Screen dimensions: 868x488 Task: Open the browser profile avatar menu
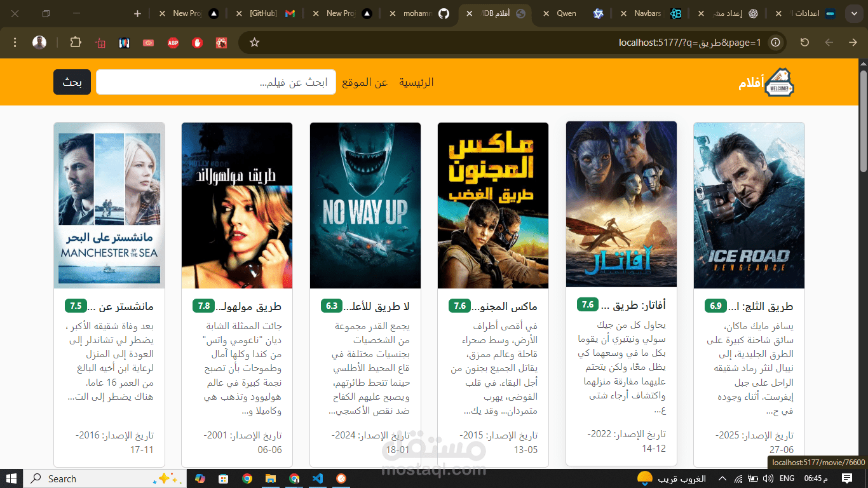[x=39, y=42]
